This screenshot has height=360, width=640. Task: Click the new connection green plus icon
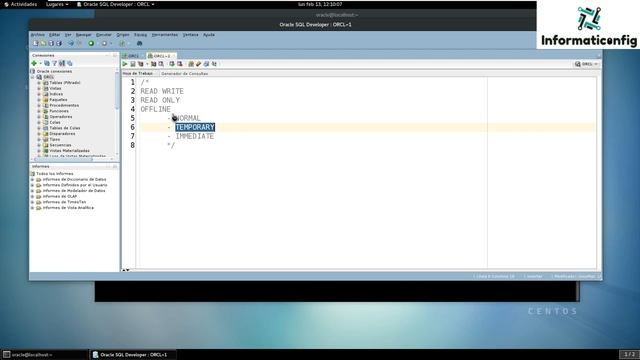[34, 63]
